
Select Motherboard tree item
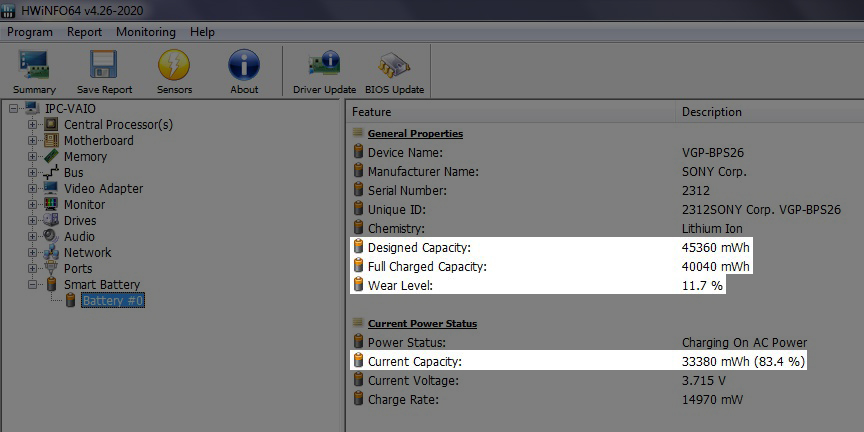pyautogui.click(x=99, y=141)
